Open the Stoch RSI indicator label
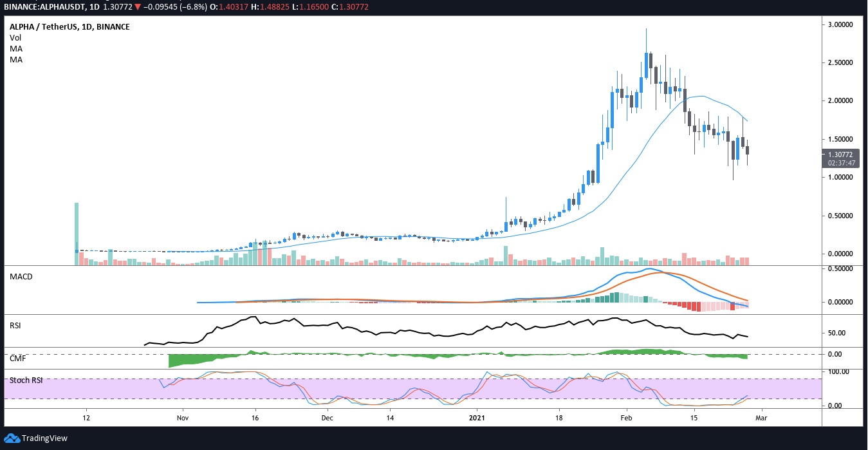The height and width of the screenshot is (450, 868). pos(26,380)
